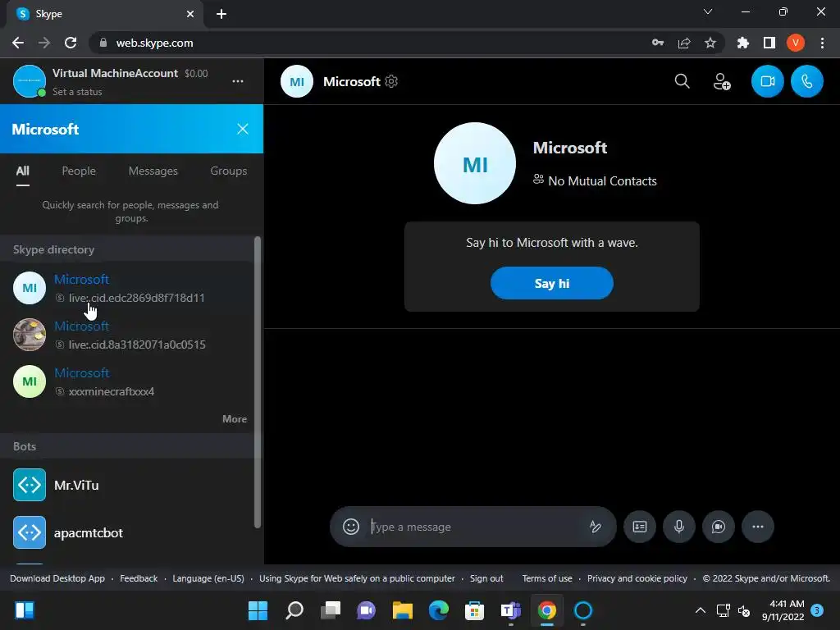Share this page icon in address bar
The height and width of the screenshot is (630, 840).
coord(684,43)
